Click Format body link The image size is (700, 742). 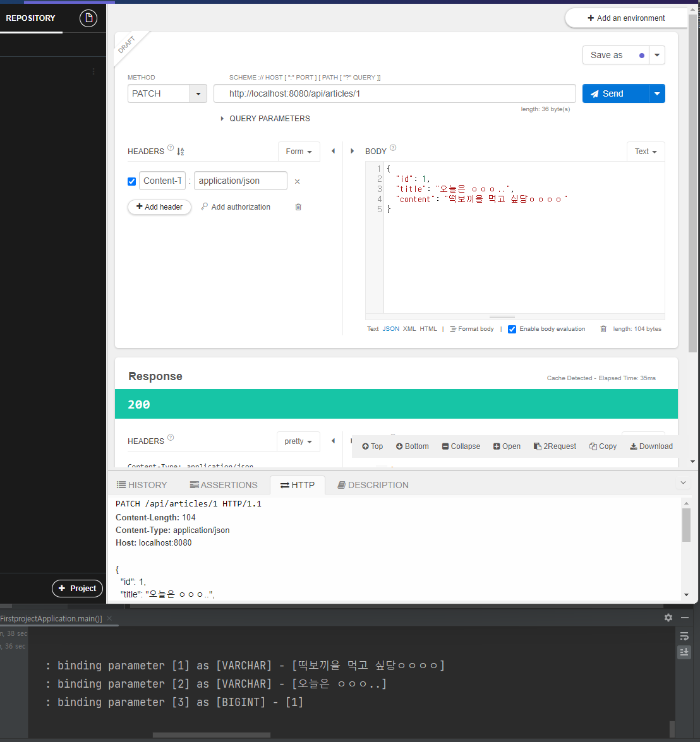pos(472,329)
